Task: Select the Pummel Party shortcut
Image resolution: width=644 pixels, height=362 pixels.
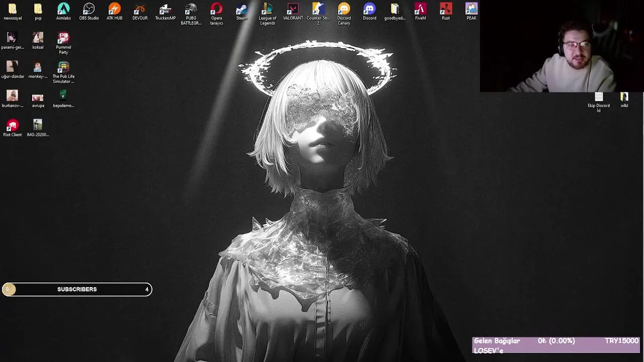Action: coord(63,43)
